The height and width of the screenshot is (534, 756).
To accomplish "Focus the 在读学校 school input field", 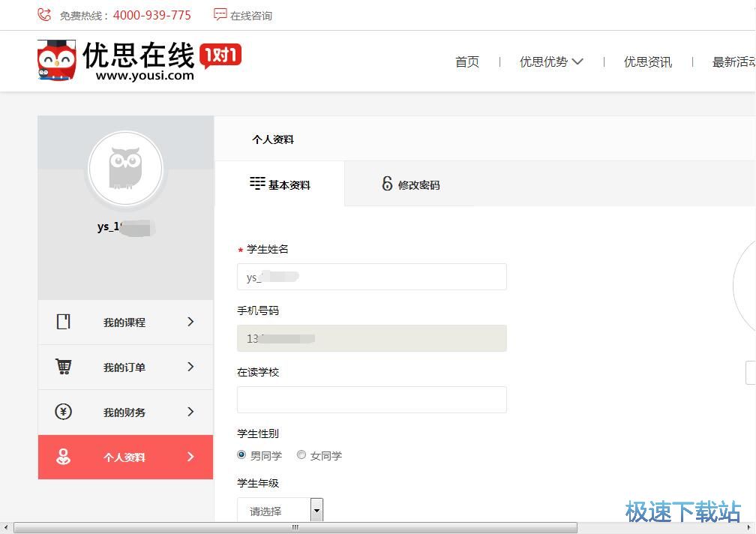I will (x=372, y=400).
